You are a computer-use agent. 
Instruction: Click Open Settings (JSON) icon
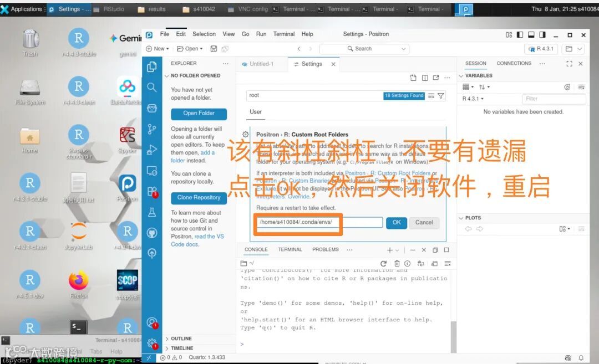click(x=413, y=78)
